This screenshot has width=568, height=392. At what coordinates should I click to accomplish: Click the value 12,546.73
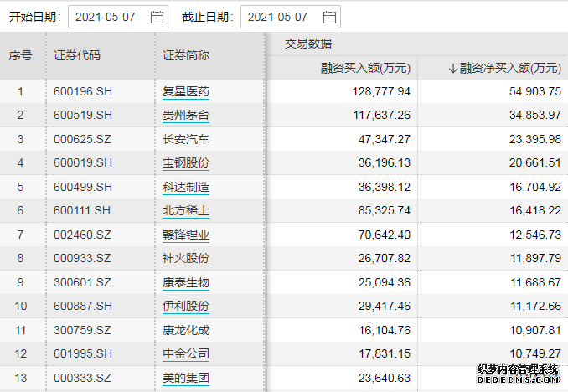point(536,235)
